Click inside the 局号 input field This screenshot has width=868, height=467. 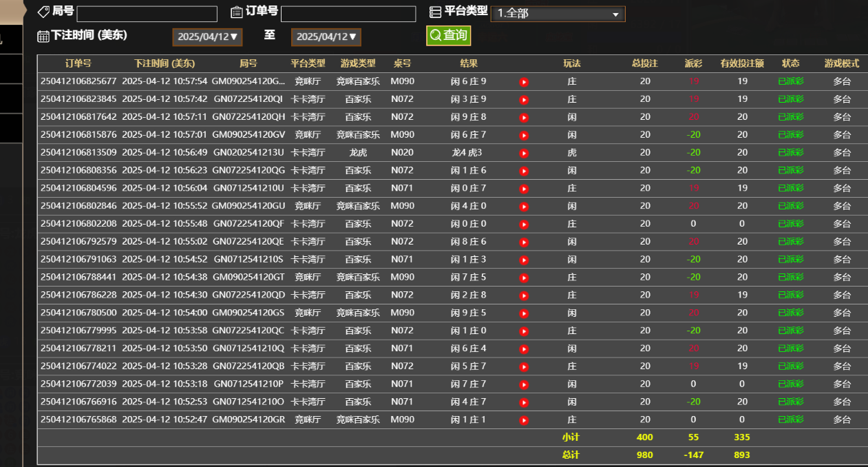146,13
